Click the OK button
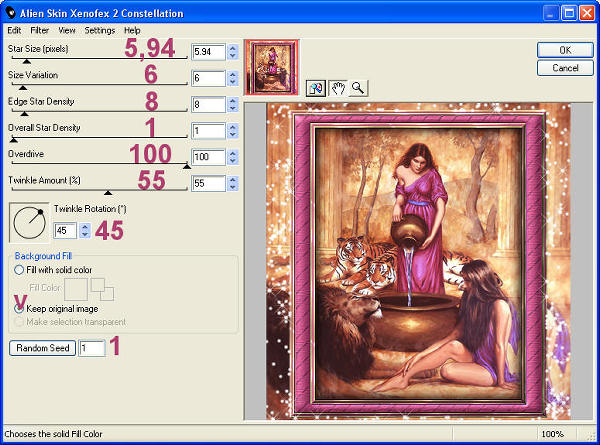Viewport: 600px width, 445px height. (565, 50)
